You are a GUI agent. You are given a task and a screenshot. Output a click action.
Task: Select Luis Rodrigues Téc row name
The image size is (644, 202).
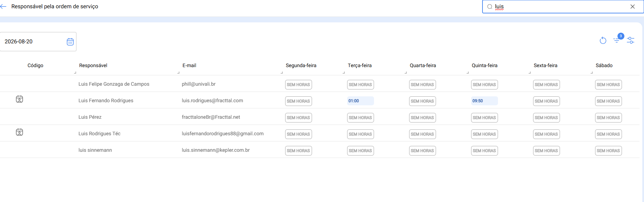point(100,134)
